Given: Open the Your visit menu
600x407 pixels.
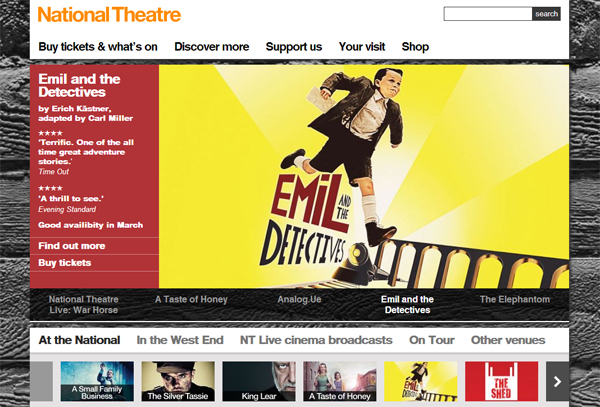Looking at the screenshot, I should [x=362, y=47].
